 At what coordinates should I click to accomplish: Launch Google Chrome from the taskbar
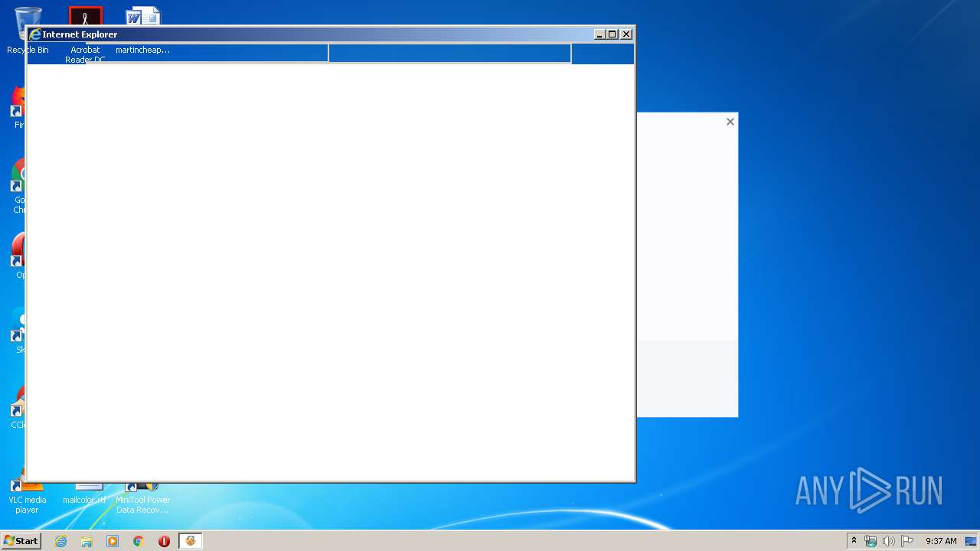(139, 541)
